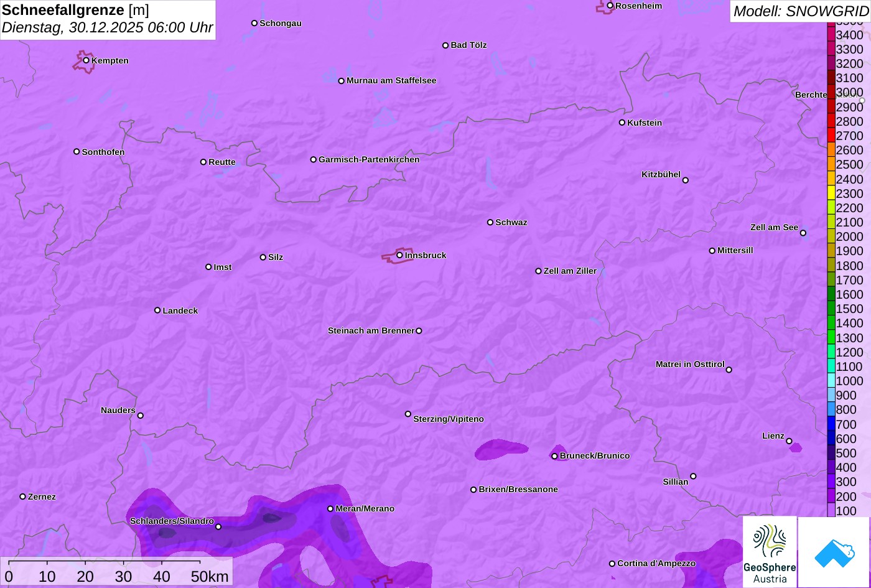The image size is (871, 588).
Task: Click the Rosenheim marker circle
Action: tap(610, 6)
